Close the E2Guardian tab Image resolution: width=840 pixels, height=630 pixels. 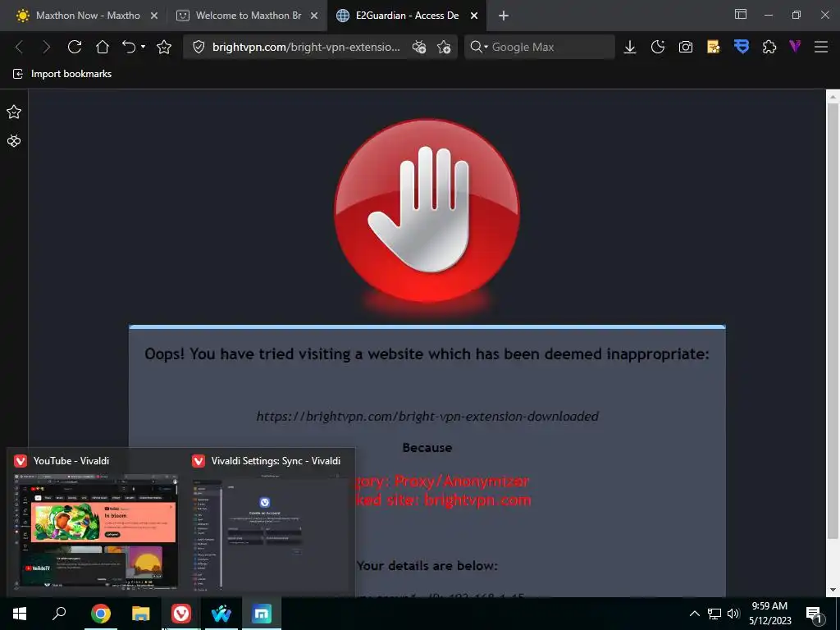point(474,16)
